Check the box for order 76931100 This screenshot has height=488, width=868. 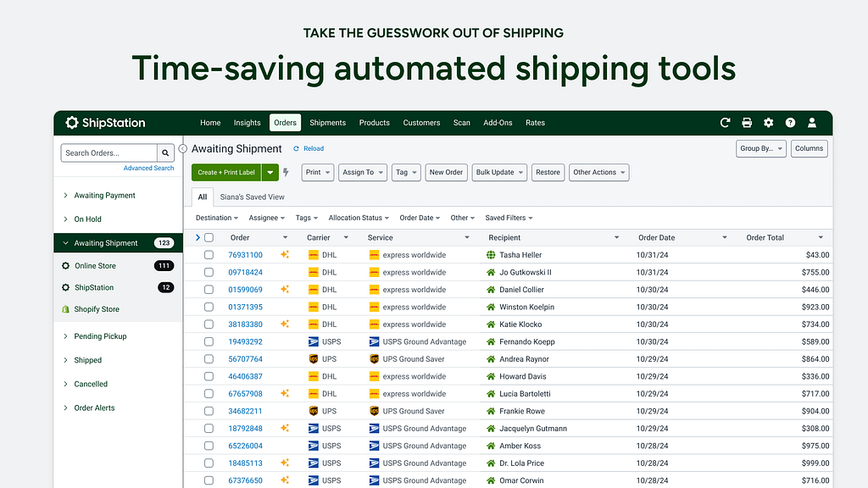(209, 255)
